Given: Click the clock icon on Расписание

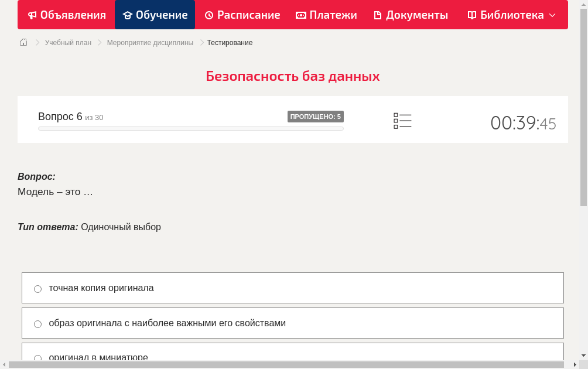Looking at the screenshot, I should [208, 15].
